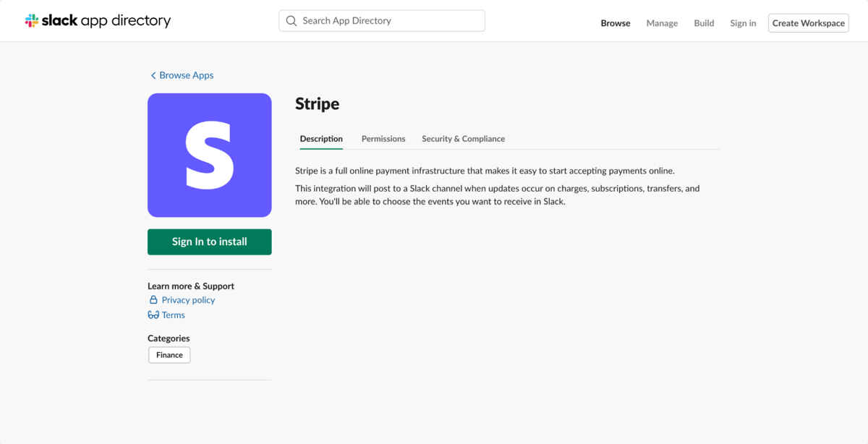Click the Create Workspace button
868x444 pixels.
[x=809, y=23]
